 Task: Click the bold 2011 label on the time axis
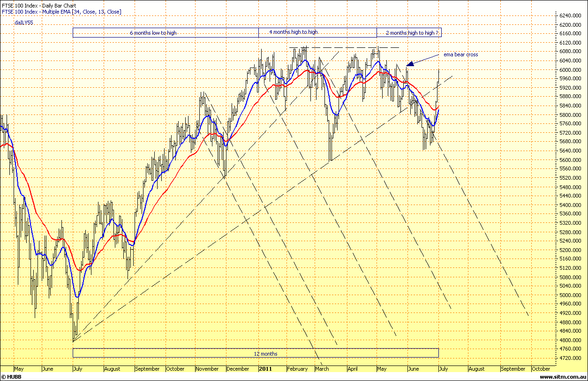pyautogui.click(x=265, y=369)
